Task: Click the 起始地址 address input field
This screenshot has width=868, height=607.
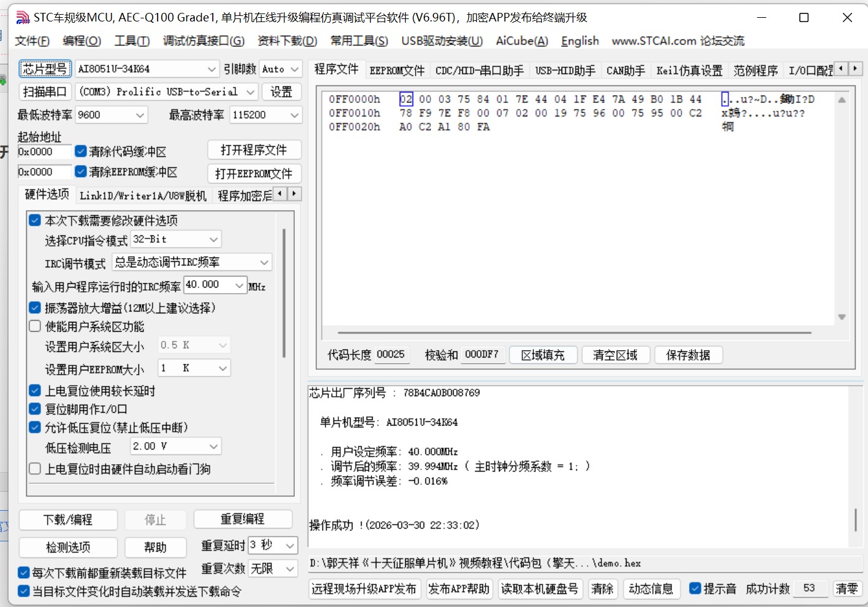Action: tap(43, 151)
